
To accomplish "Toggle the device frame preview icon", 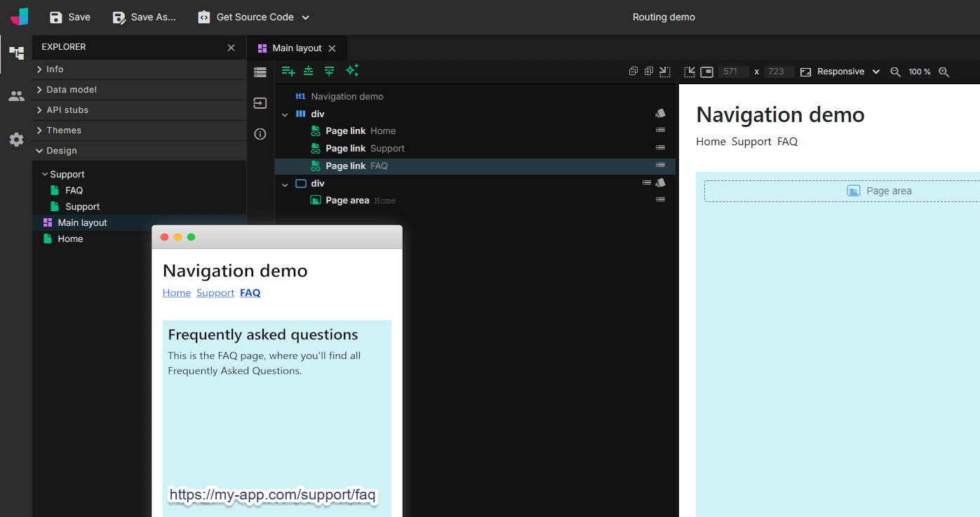I will click(706, 72).
